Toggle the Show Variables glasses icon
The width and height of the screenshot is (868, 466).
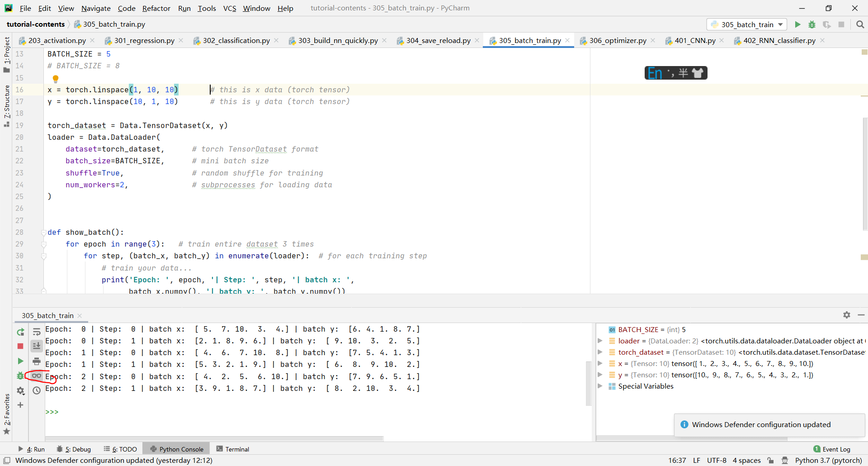(37, 376)
